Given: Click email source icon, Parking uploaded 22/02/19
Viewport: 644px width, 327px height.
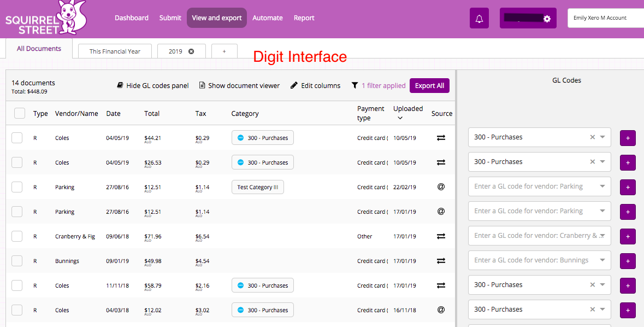Looking at the screenshot, I should (x=441, y=186).
